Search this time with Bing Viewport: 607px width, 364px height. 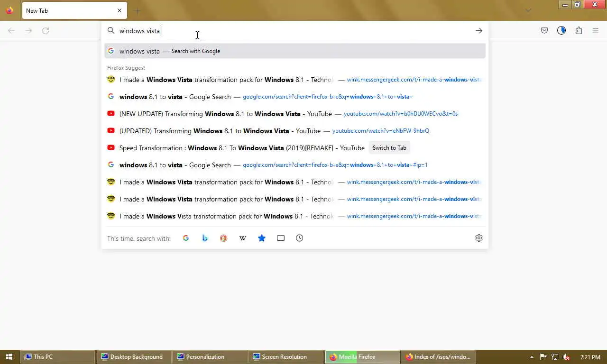(x=205, y=238)
